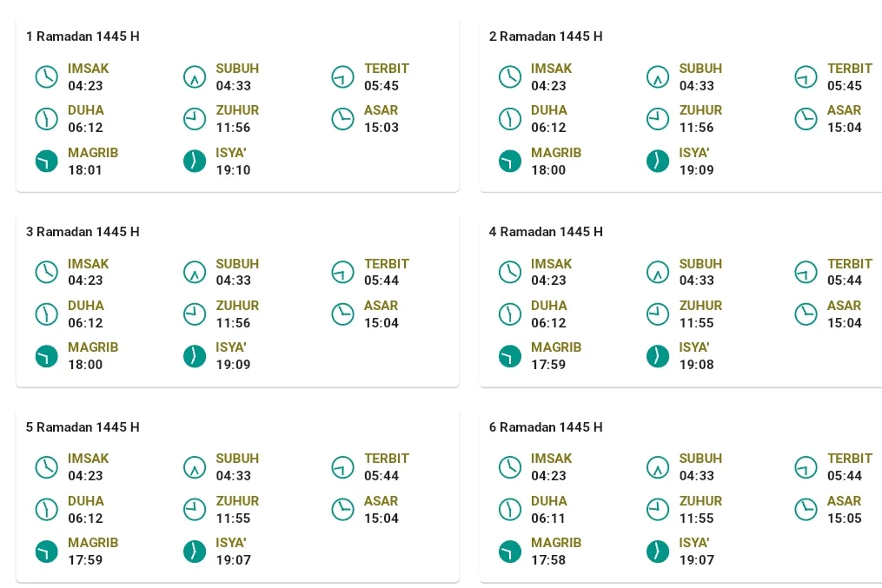
Task: Click the Duha clock icon in 6 Ramadan card
Action: pos(510,509)
